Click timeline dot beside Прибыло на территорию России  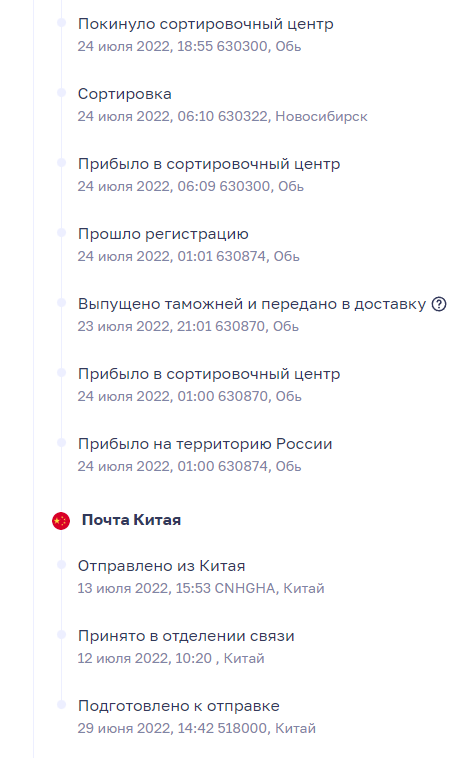pos(61,443)
